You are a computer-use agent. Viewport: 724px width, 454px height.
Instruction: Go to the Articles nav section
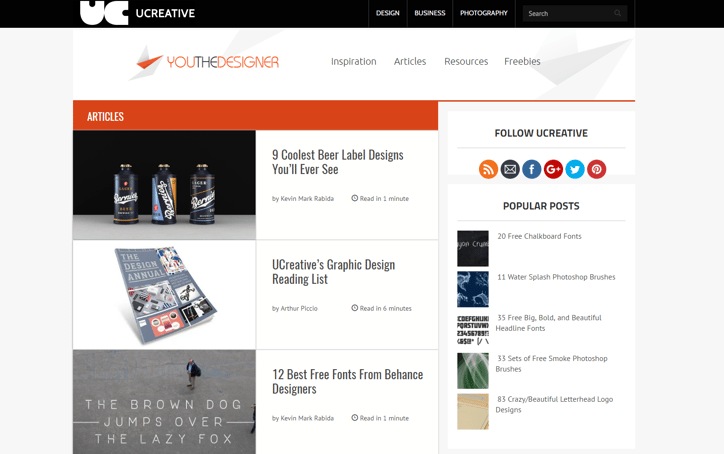[410, 61]
